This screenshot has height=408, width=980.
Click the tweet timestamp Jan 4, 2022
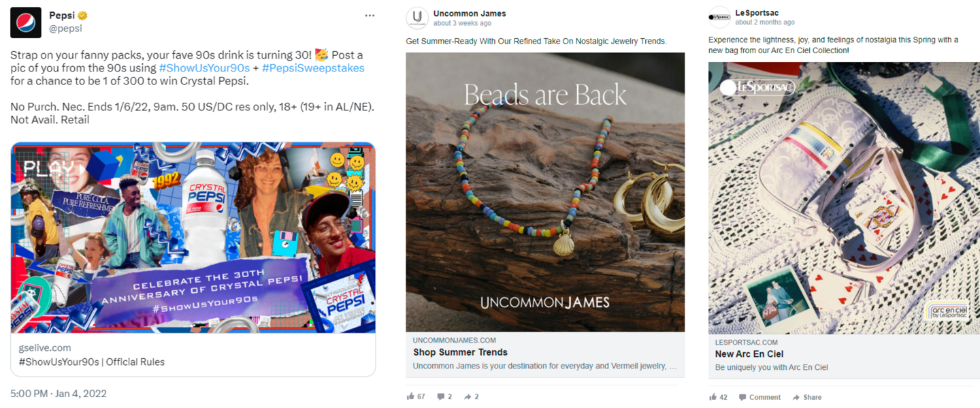[x=59, y=394]
